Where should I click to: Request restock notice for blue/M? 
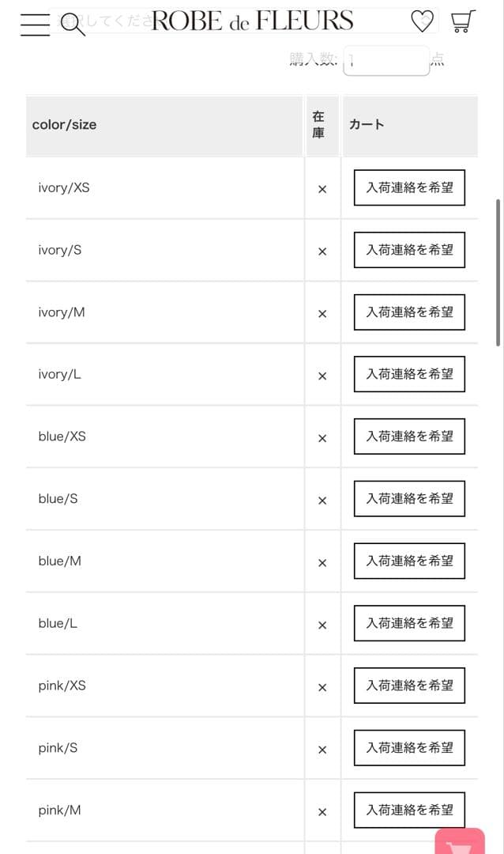409,561
